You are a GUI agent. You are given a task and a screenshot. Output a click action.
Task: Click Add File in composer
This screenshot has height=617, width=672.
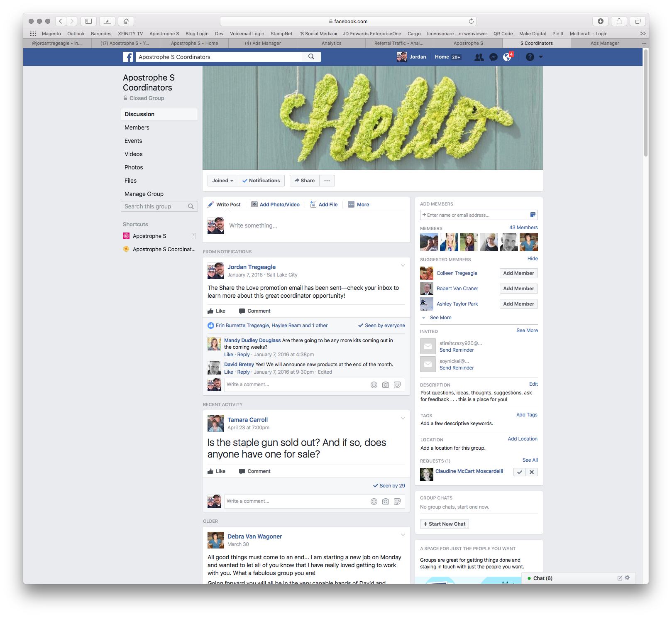[324, 205]
